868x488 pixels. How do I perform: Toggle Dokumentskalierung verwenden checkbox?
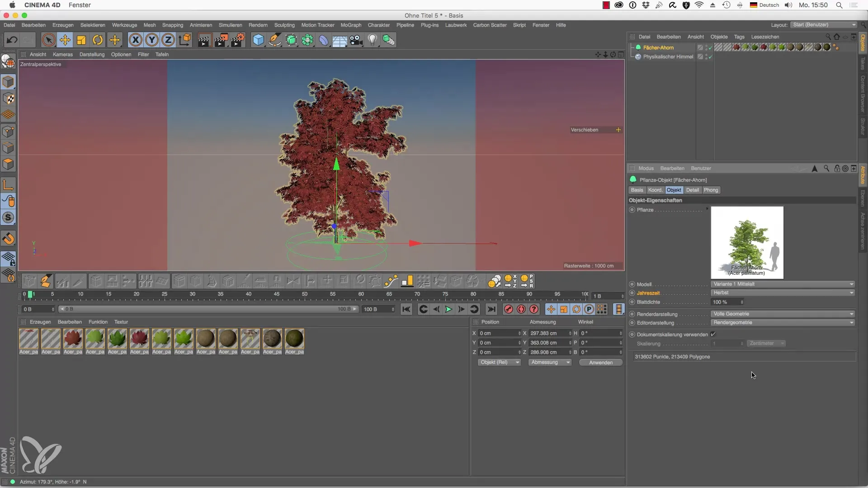713,334
